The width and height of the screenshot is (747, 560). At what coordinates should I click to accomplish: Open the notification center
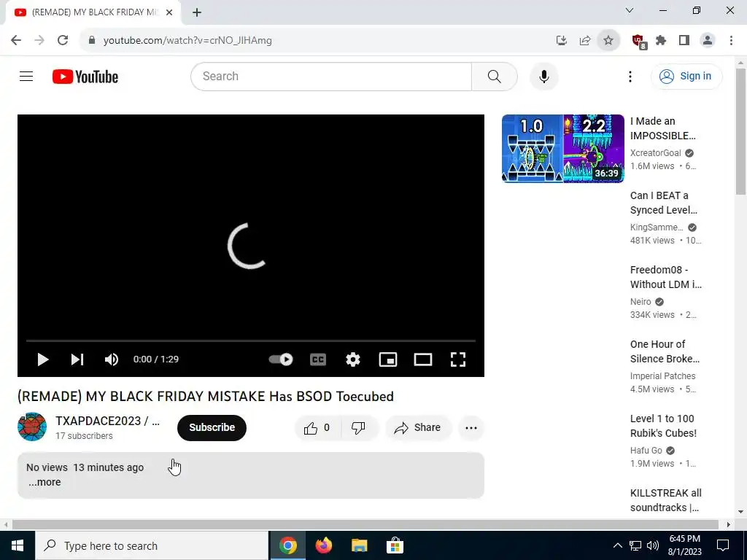[723, 545]
